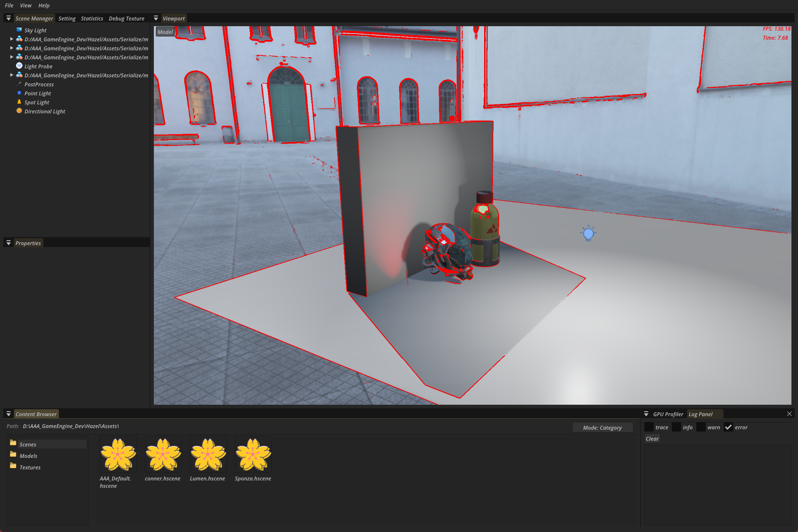This screenshot has width=798, height=532.
Task: Open the Viewport panel dropdown arrow
Action: tap(156, 18)
